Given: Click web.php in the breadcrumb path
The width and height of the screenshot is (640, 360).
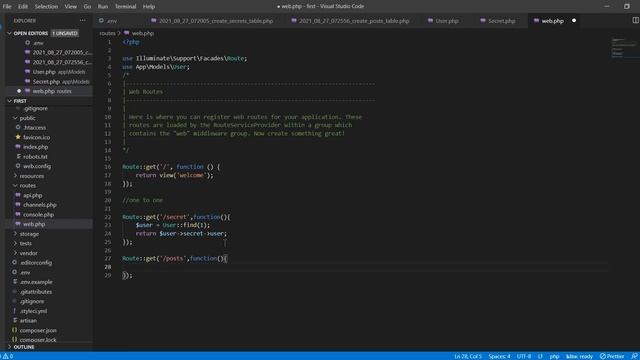Looking at the screenshot, I should pos(142,33).
